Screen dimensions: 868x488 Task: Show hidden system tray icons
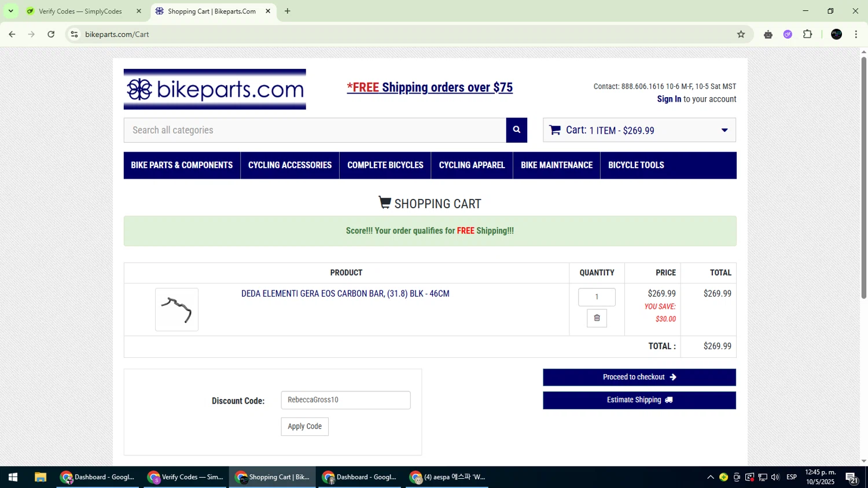(x=711, y=477)
